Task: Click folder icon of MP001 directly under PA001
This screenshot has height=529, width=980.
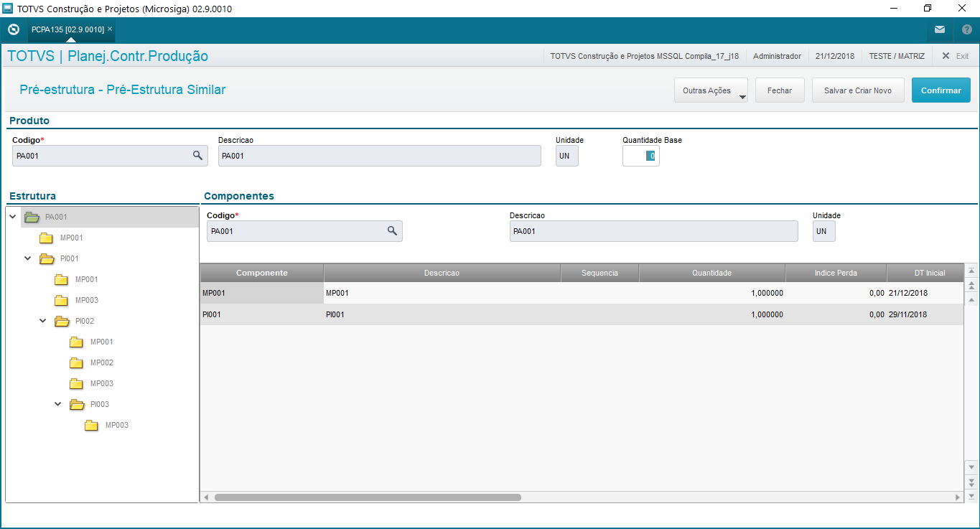Action: [46, 238]
